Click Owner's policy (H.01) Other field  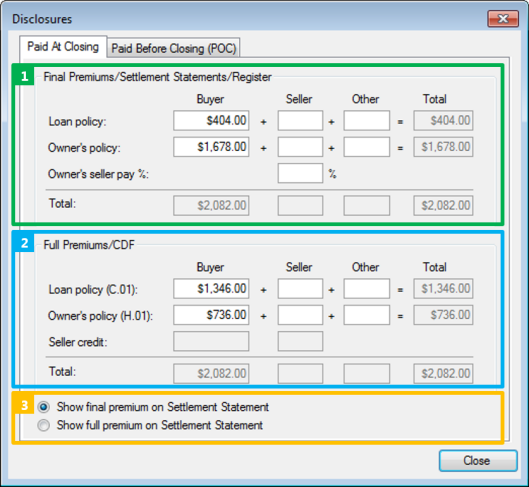point(367,315)
